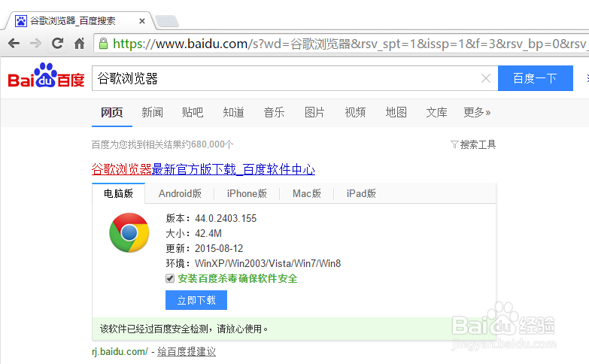
Task: Select the 电脑版 download tab
Action: pos(118,193)
